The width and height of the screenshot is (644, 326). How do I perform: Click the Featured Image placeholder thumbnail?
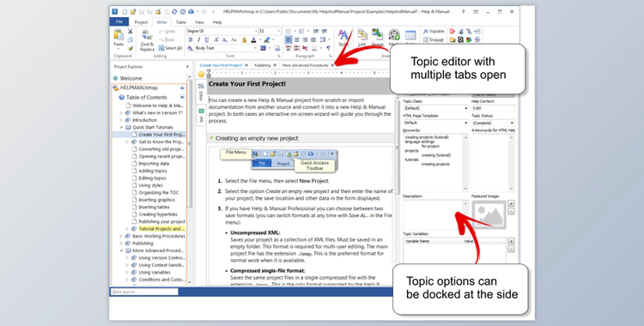489,214
